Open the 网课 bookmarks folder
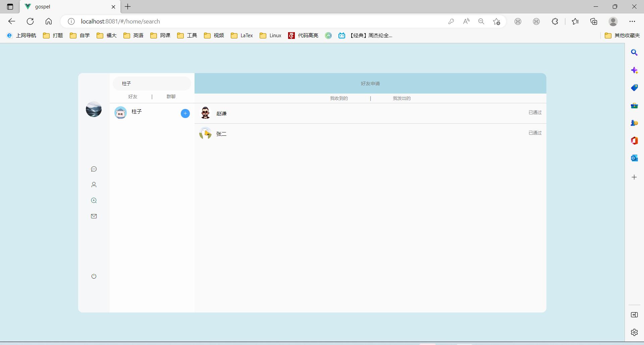644x345 pixels. (160, 36)
